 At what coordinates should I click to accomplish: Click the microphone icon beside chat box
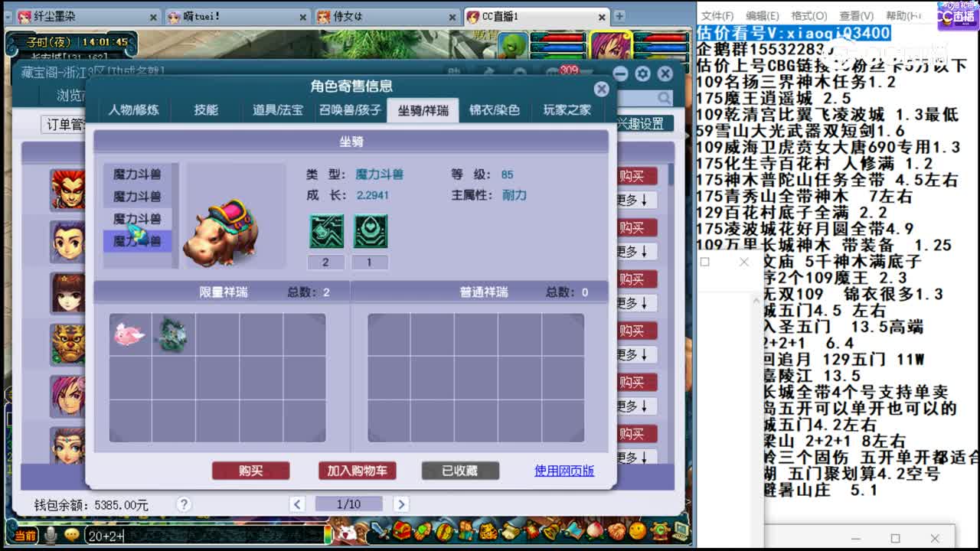pyautogui.click(x=51, y=535)
